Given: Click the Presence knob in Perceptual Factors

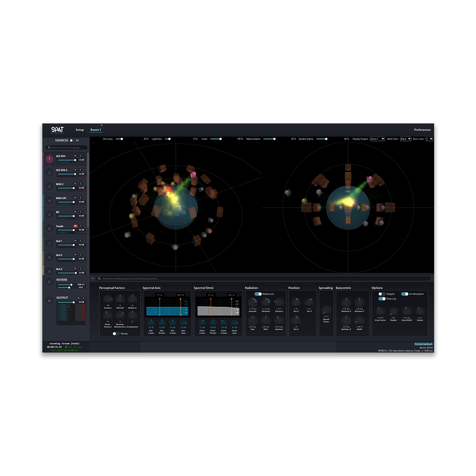Looking at the screenshot, I should point(108,299).
